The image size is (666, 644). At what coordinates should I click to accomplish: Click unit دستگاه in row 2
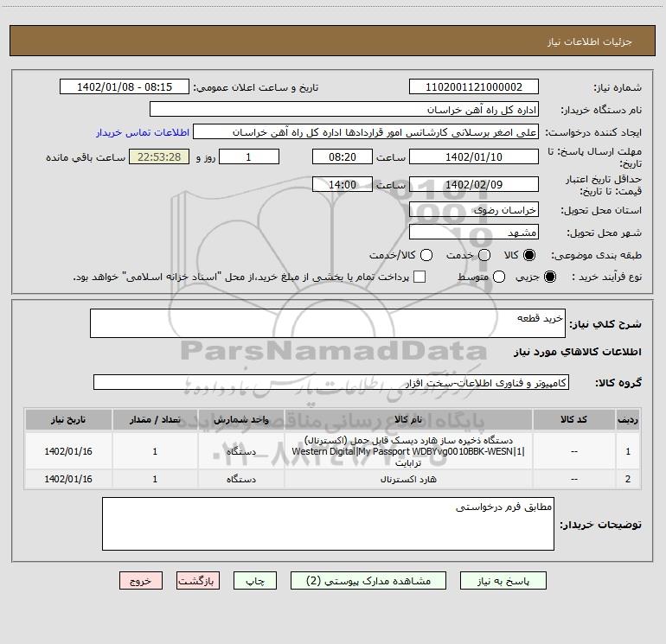point(240,479)
